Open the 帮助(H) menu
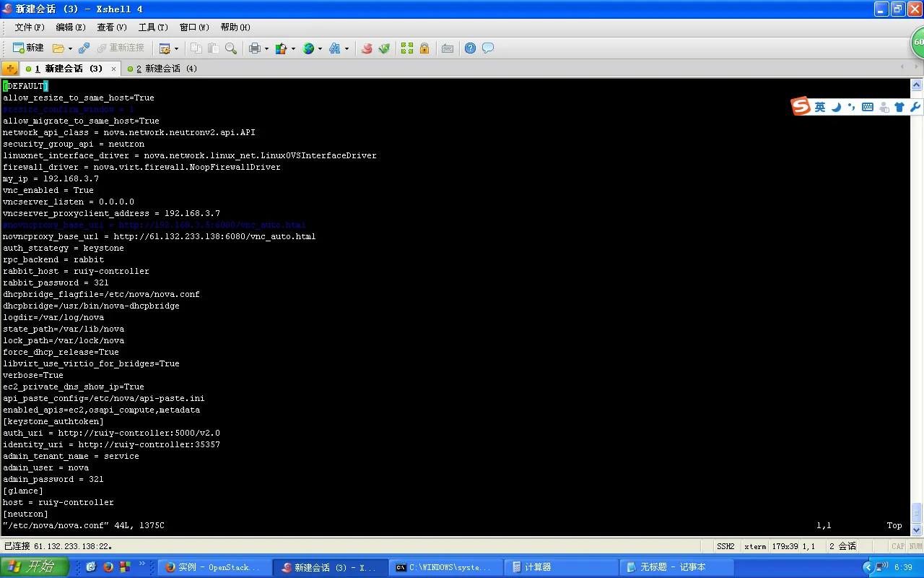Viewport: 924px width, 578px height. point(235,27)
